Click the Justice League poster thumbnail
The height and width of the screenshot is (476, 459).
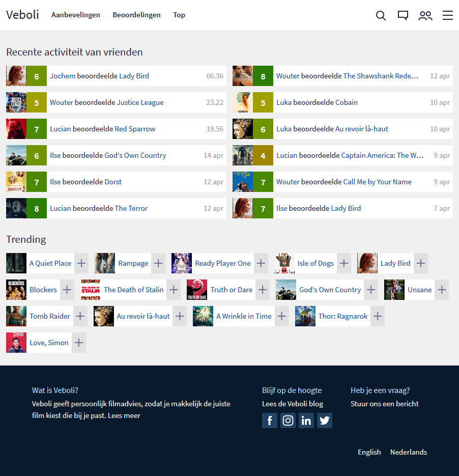(x=16, y=102)
